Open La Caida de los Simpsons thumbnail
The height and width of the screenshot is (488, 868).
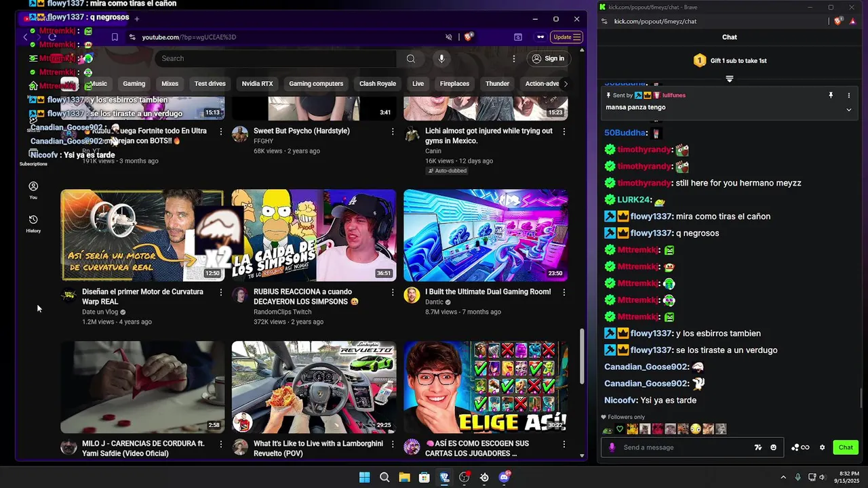point(314,235)
